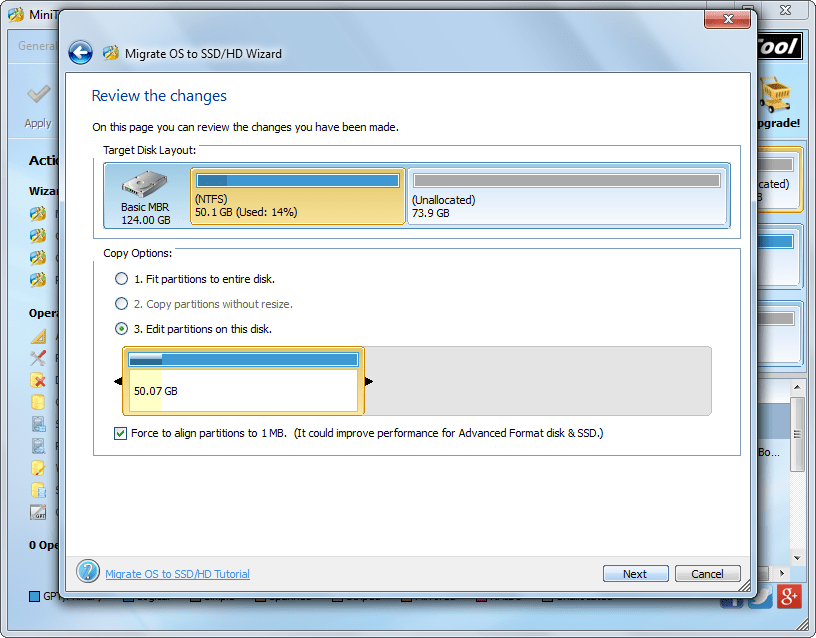
Task: Click the red X delete icon in the Operations list
Action: coord(37,381)
